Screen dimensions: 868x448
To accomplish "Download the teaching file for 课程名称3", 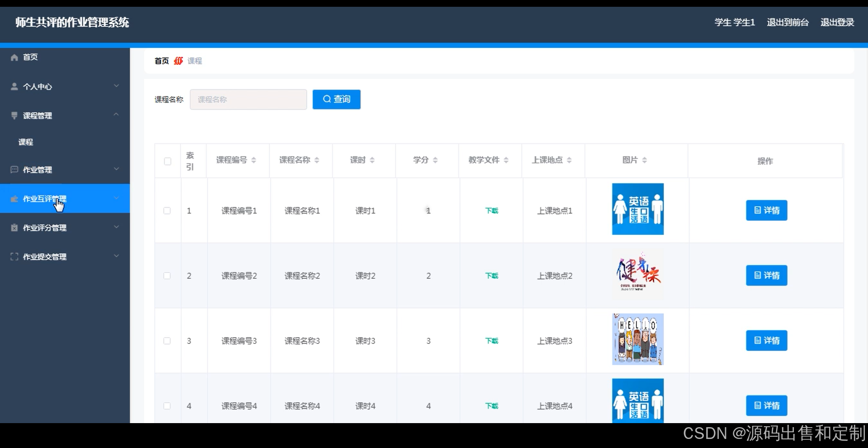I will (x=492, y=341).
